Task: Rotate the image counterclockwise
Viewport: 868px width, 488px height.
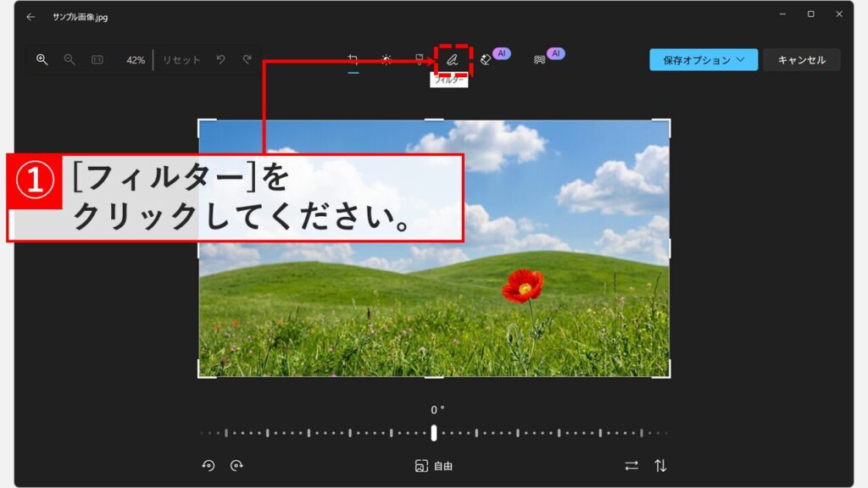Action: [x=209, y=464]
